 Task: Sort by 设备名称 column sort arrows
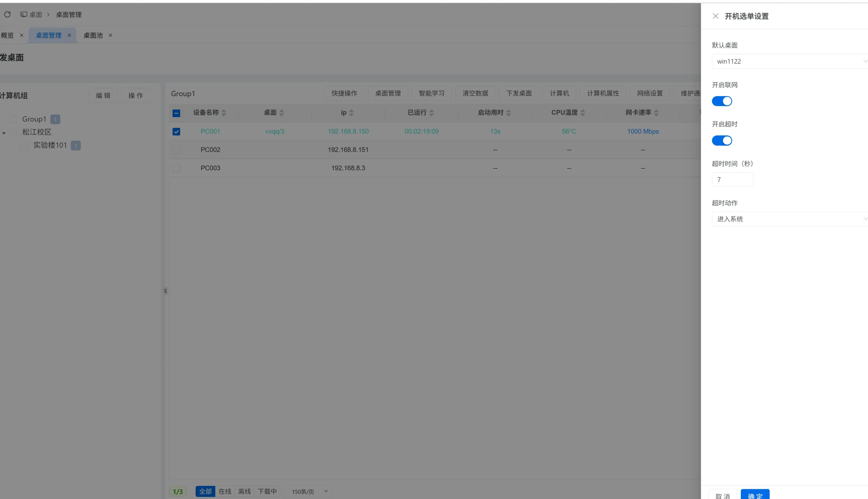[224, 113]
